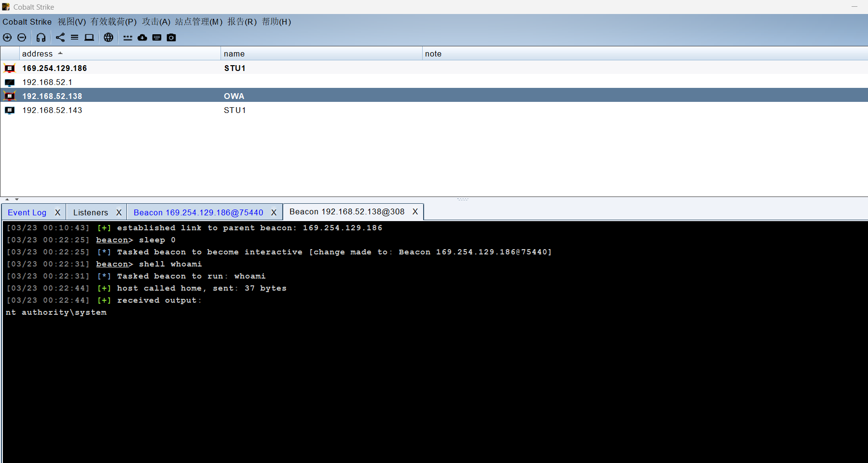This screenshot has height=463, width=868.
Task: Collapse the top pane with the up arrow
Action: click(7, 199)
